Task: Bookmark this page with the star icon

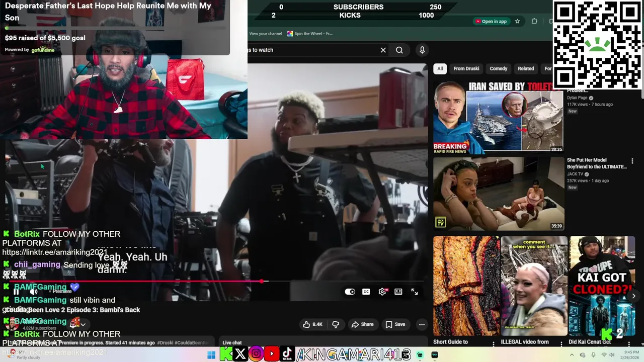Action: click(x=517, y=21)
